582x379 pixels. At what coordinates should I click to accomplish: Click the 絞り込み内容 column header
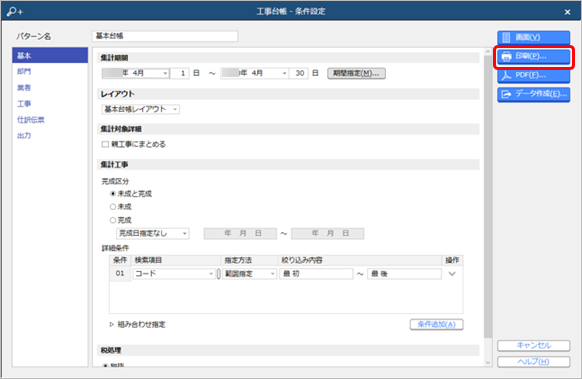[360, 260]
